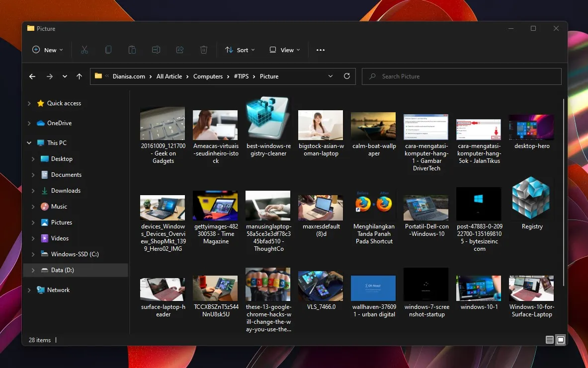Click the Paste icon in the toolbar
588x368 pixels.
(x=132, y=50)
